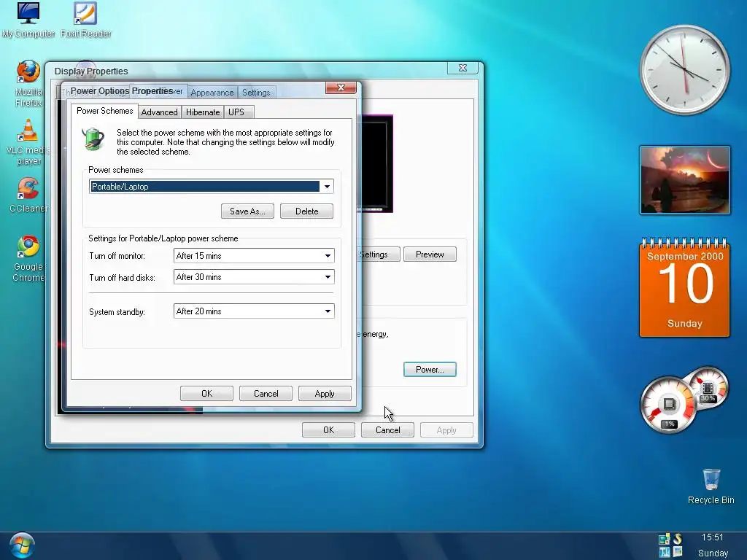Click Apply in Power Options Properties
This screenshot has height=560, width=747.
tap(325, 394)
